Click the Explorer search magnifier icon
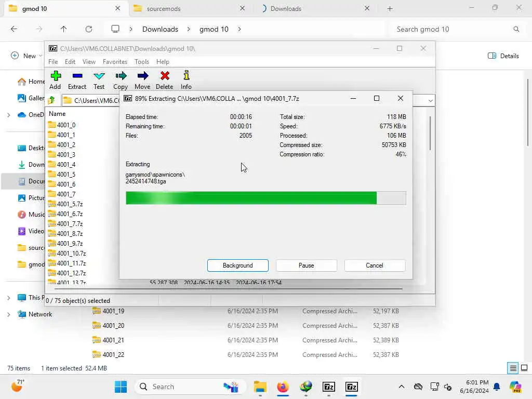 point(516,29)
